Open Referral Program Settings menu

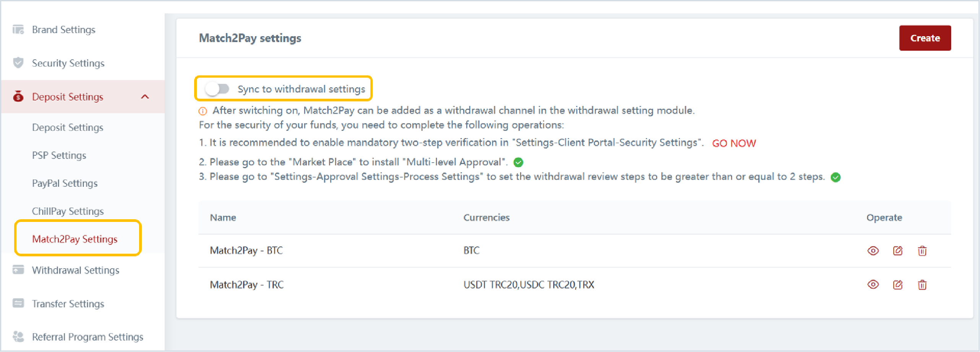(x=88, y=337)
